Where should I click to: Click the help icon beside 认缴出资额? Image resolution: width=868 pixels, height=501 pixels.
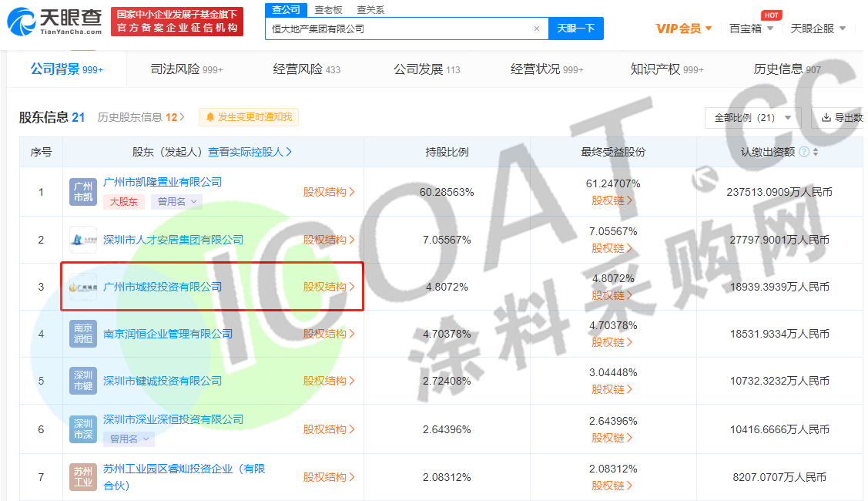(x=804, y=152)
